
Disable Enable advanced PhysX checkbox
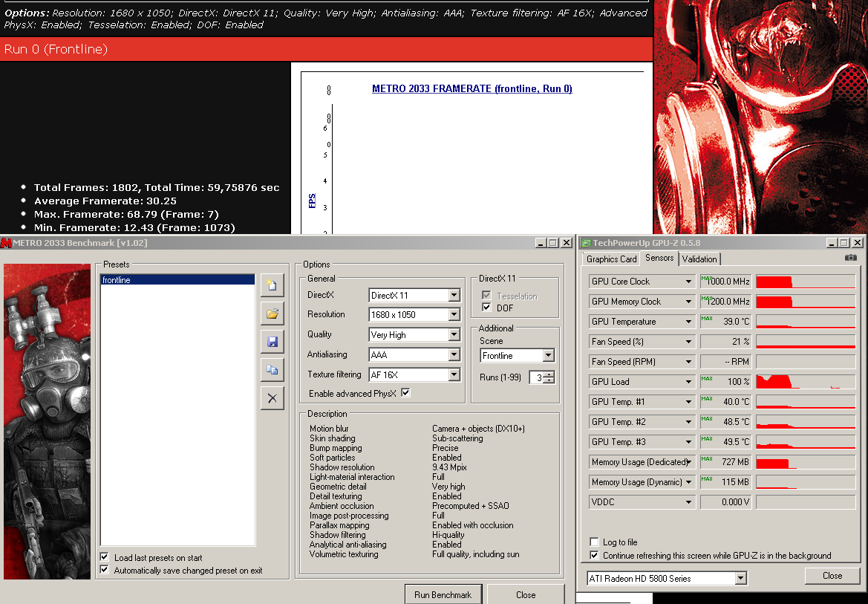click(x=405, y=393)
